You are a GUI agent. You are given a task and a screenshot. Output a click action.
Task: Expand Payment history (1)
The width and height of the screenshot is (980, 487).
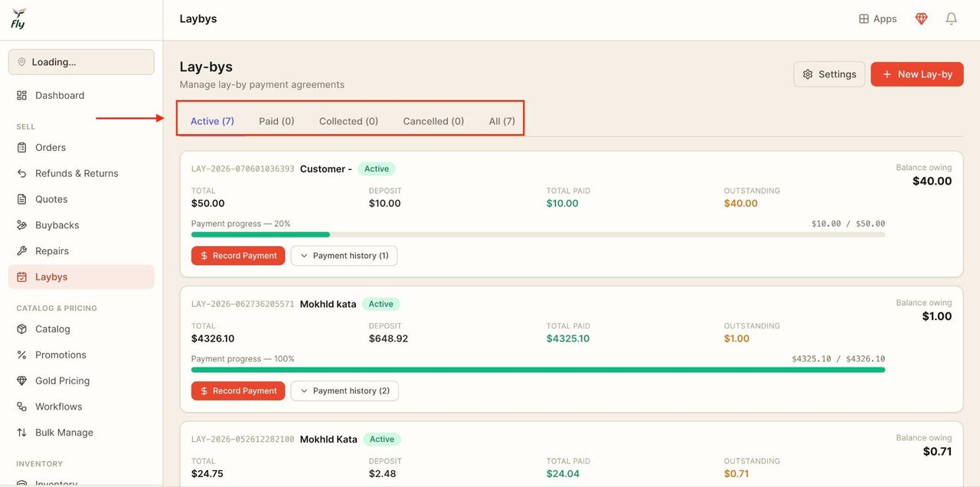(x=344, y=256)
